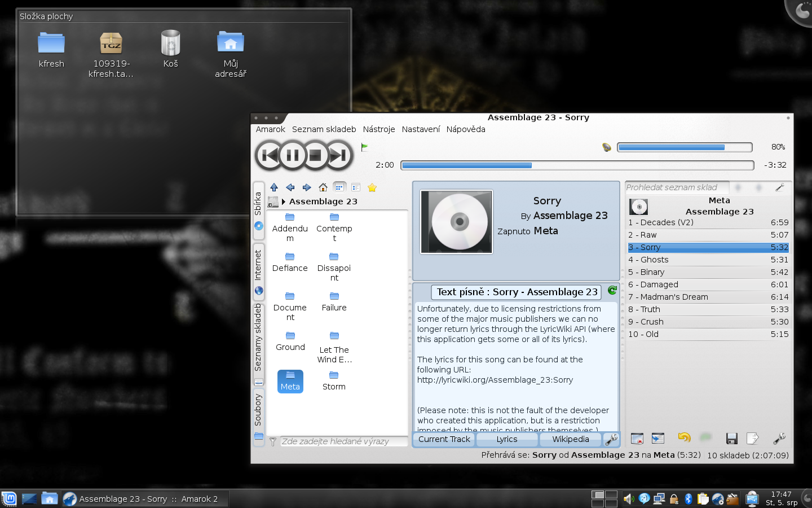
Task: Seek in the track progress bar
Action: point(577,165)
